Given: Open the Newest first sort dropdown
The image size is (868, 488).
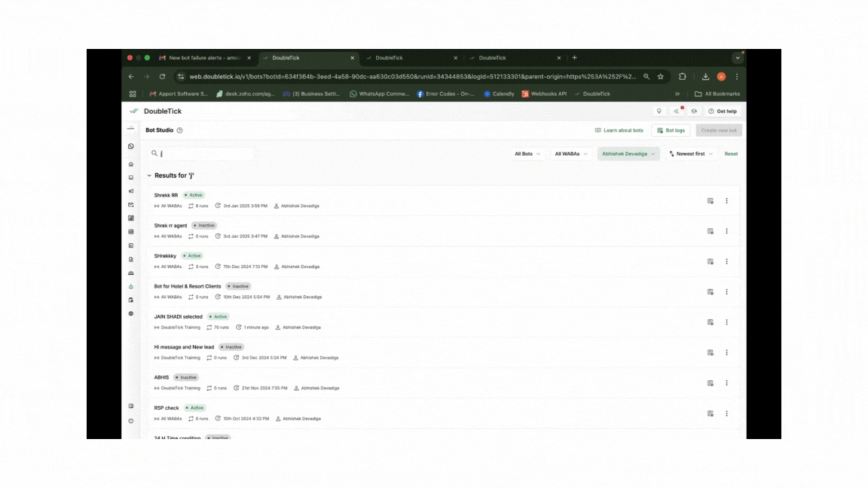Looking at the screenshot, I should (x=691, y=154).
